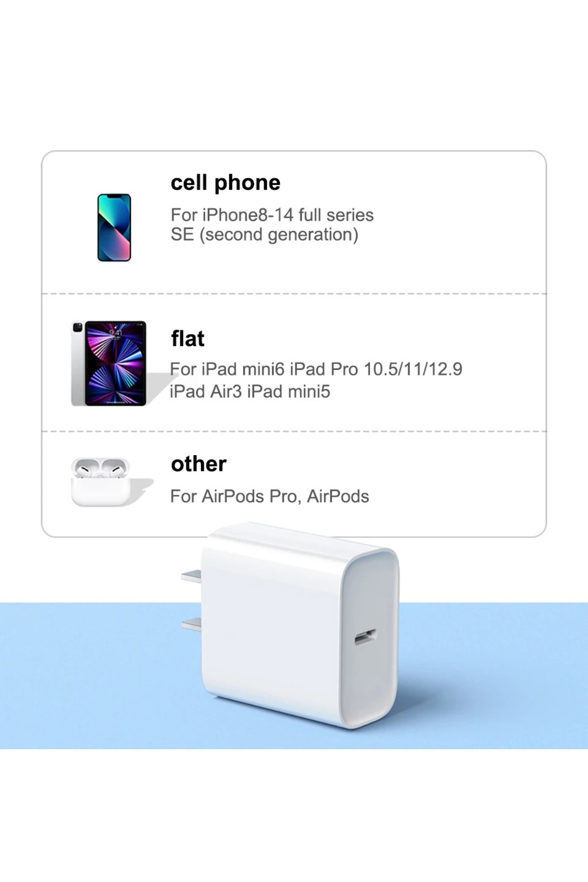Click the 'cell phone' heading

pyautogui.click(x=225, y=183)
